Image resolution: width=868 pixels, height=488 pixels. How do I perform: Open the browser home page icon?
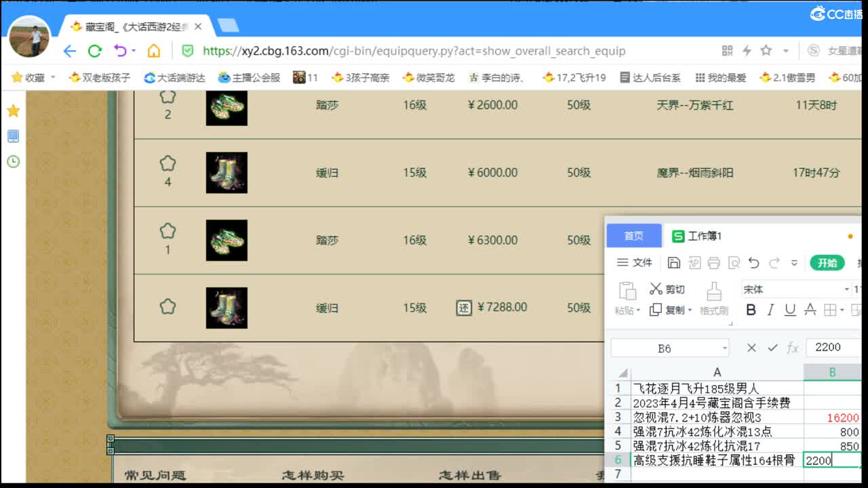pyautogui.click(x=154, y=51)
